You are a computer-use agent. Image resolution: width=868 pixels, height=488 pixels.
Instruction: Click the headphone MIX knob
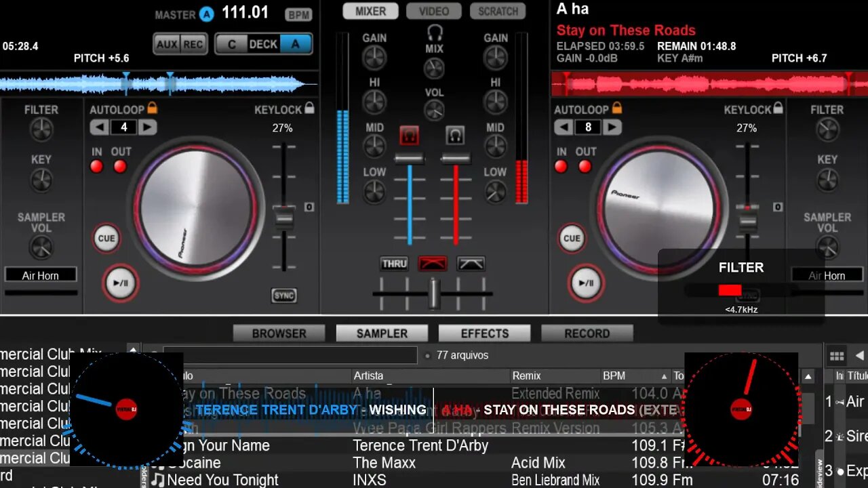coord(434,68)
